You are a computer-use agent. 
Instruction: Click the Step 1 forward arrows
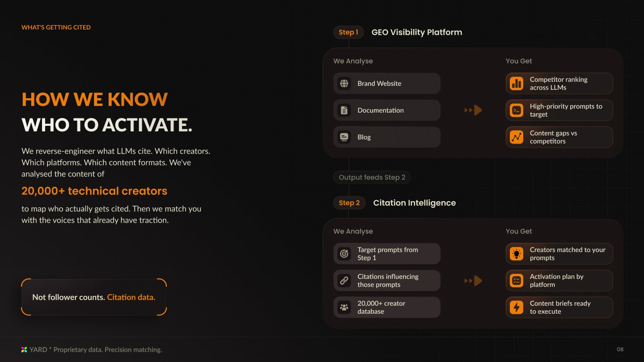click(x=473, y=110)
